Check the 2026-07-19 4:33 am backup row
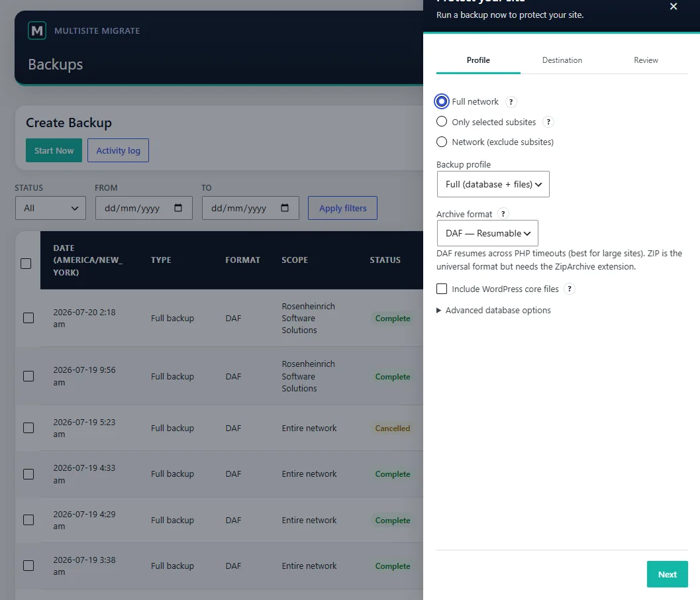The image size is (700, 600). (28, 474)
